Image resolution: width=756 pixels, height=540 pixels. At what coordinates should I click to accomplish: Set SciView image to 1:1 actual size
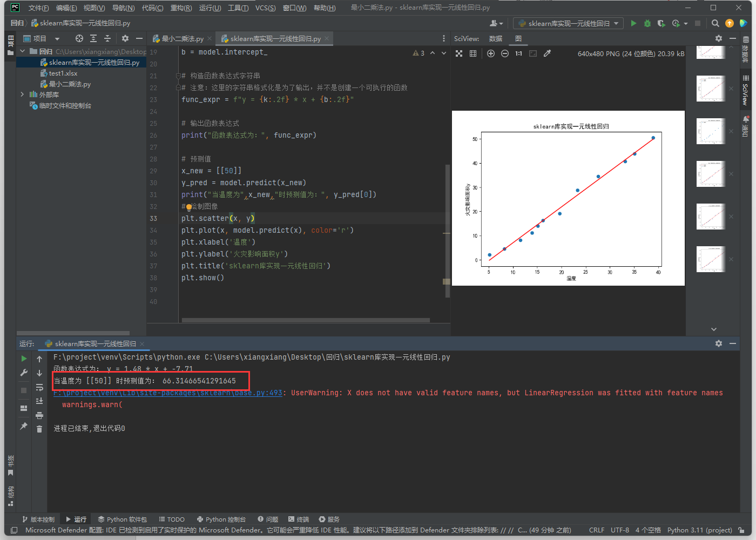click(x=518, y=53)
